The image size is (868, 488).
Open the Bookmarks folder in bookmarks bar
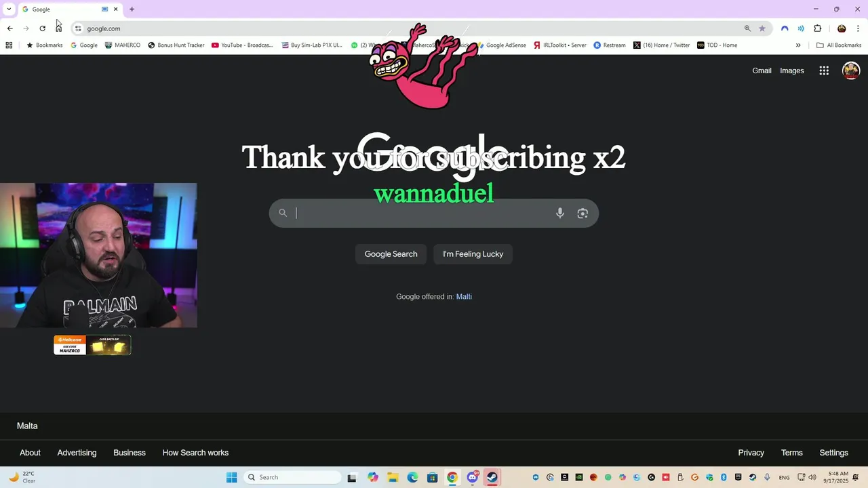tap(44, 45)
